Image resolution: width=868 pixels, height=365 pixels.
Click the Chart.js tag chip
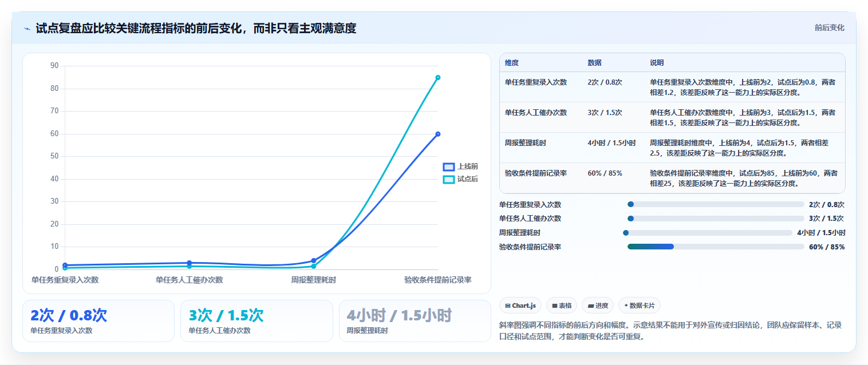(x=520, y=306)
